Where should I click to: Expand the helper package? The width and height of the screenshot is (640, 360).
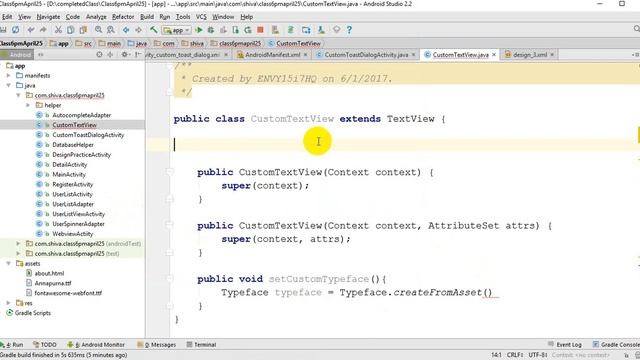28,105
